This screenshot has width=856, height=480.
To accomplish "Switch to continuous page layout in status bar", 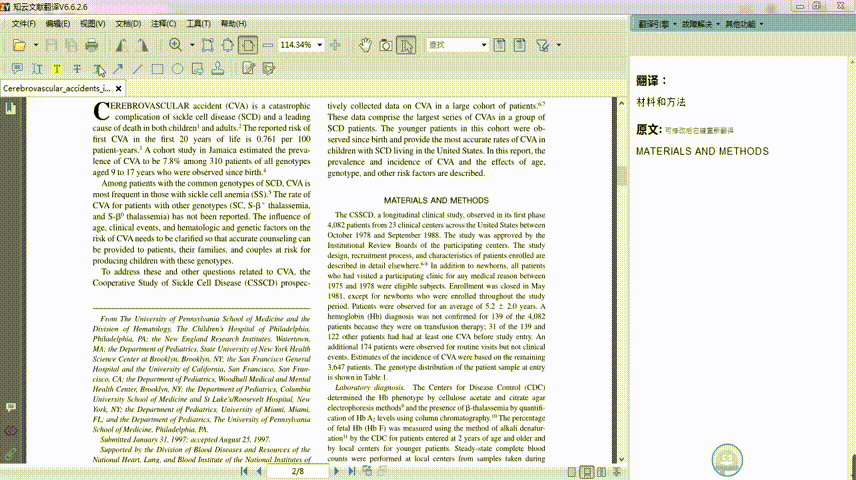I will click(587, 472).
